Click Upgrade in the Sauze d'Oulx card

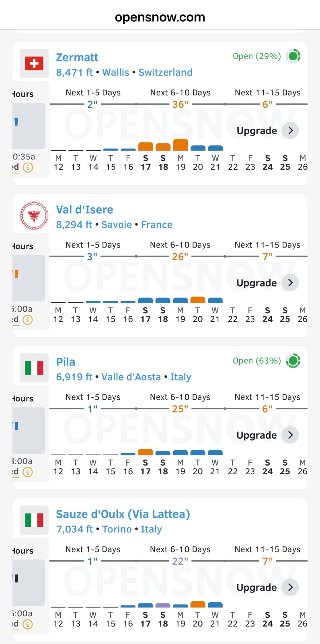tap(256, 588)
